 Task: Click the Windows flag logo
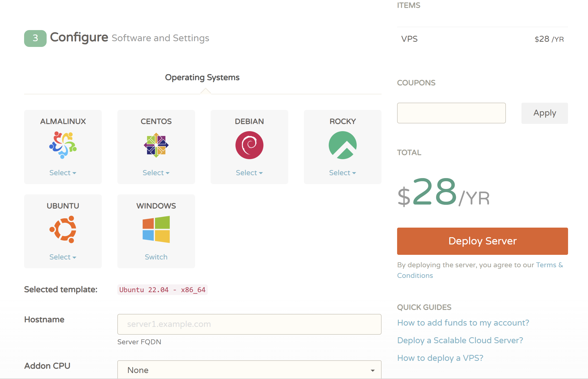pos(156,229)
